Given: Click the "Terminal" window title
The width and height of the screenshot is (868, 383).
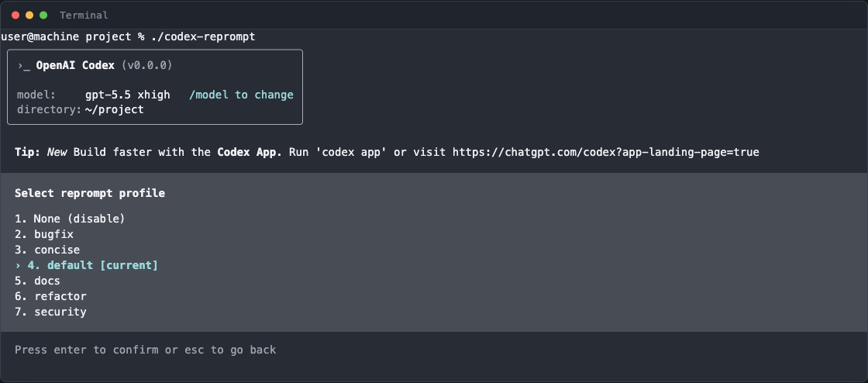Looking at the screenshot, I should click(84, 16).
